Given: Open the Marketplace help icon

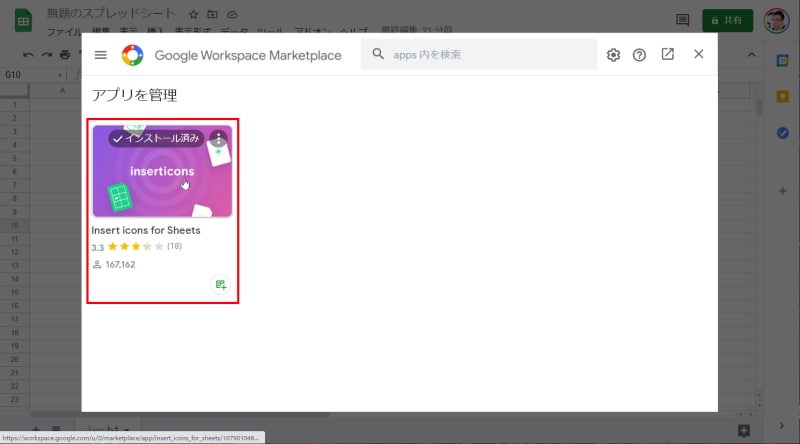Looking at the screenshot, I should [x=639, y=55].
